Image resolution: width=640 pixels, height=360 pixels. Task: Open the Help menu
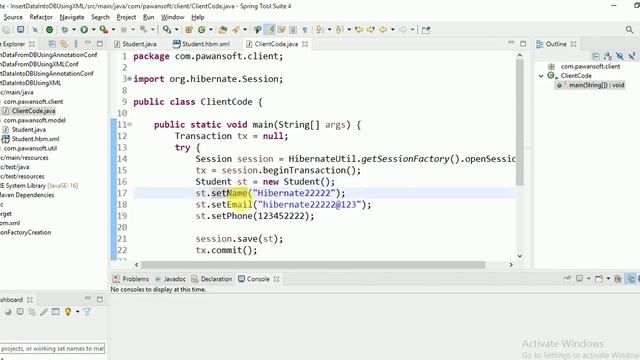(198, 17)
